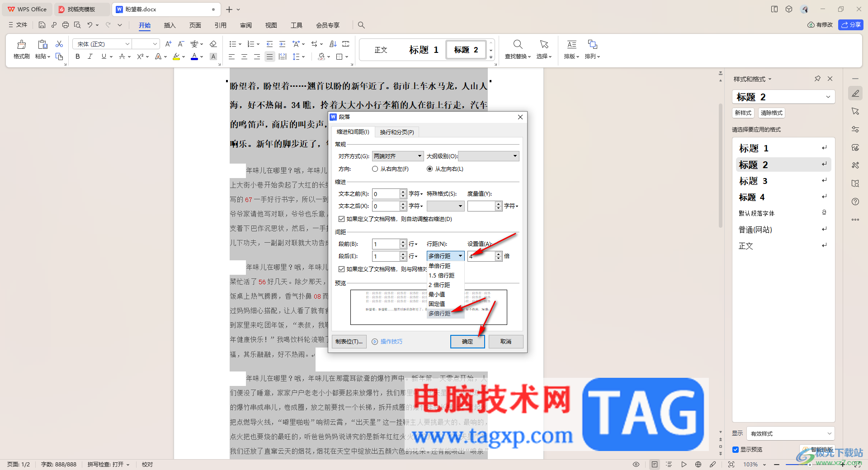Open the 操作技巧 link

(391, 342)
